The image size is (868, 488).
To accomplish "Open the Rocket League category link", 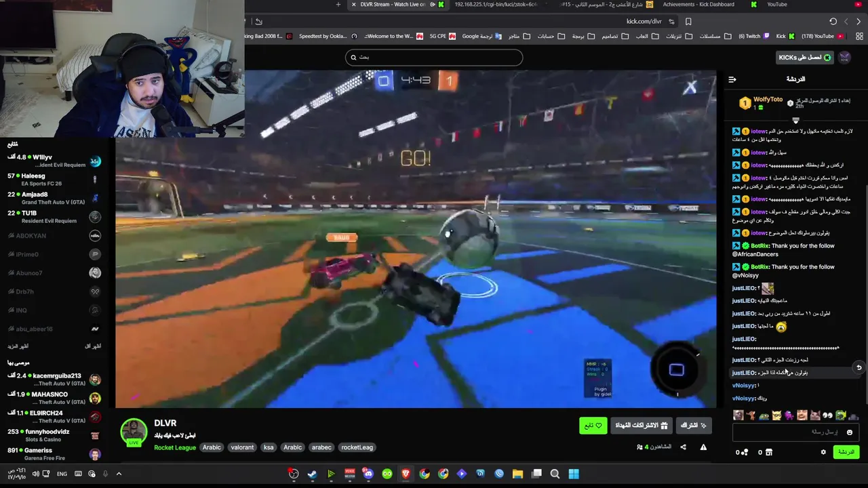I will [x=174, y=447].
